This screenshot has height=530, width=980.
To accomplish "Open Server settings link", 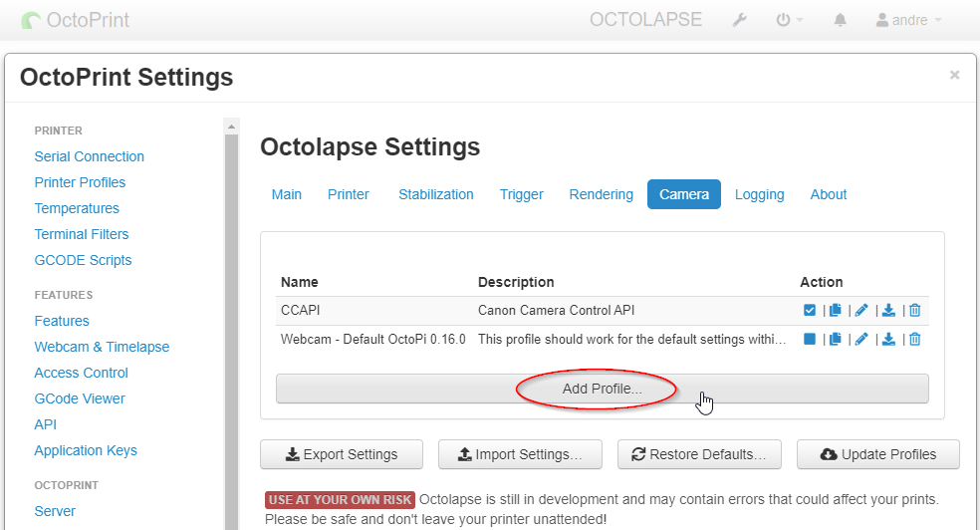I will point(55,511).
